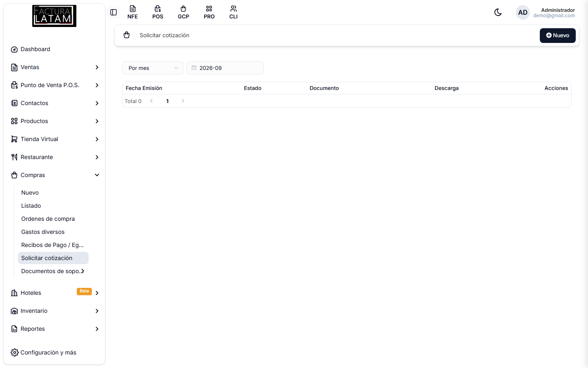Click the Configuración gear icon

(x=15, y=352)
